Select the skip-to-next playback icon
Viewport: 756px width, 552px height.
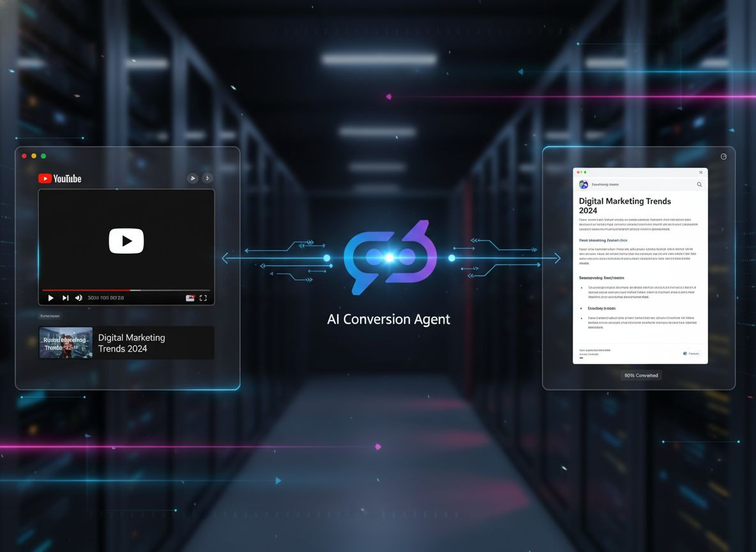tap(65, 298)
